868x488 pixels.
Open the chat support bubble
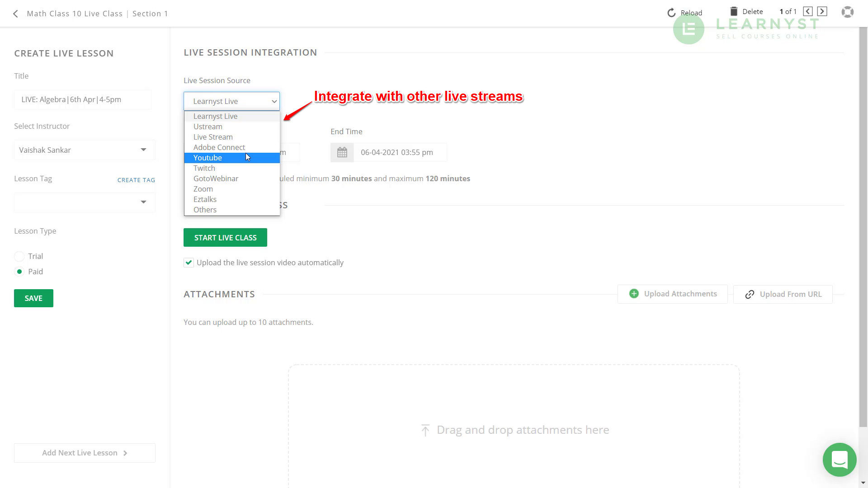(840, 460)
